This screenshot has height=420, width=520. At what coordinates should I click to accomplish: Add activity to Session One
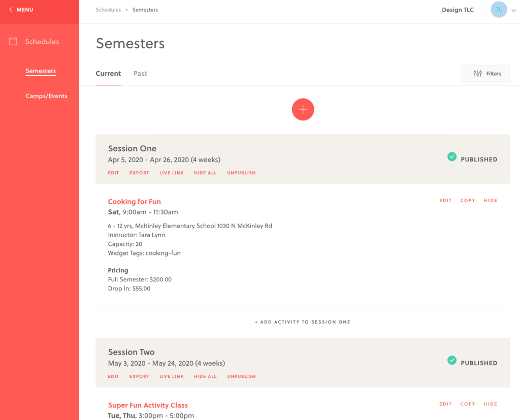pos(303,322)
